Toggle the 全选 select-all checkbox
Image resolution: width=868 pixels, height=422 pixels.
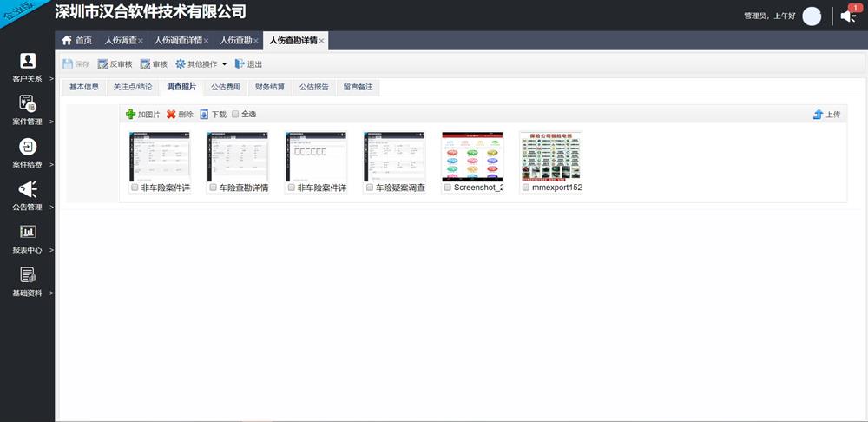click(235, 114)
